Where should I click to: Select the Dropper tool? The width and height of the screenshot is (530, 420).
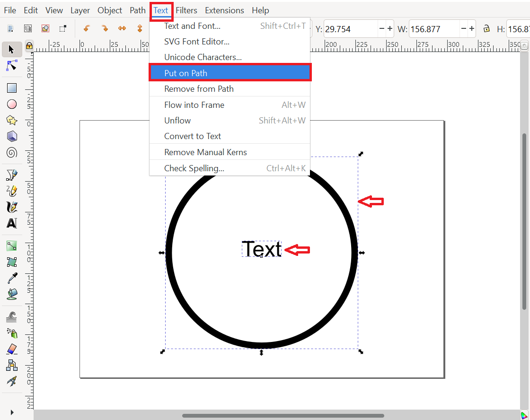tap(12, 278)
